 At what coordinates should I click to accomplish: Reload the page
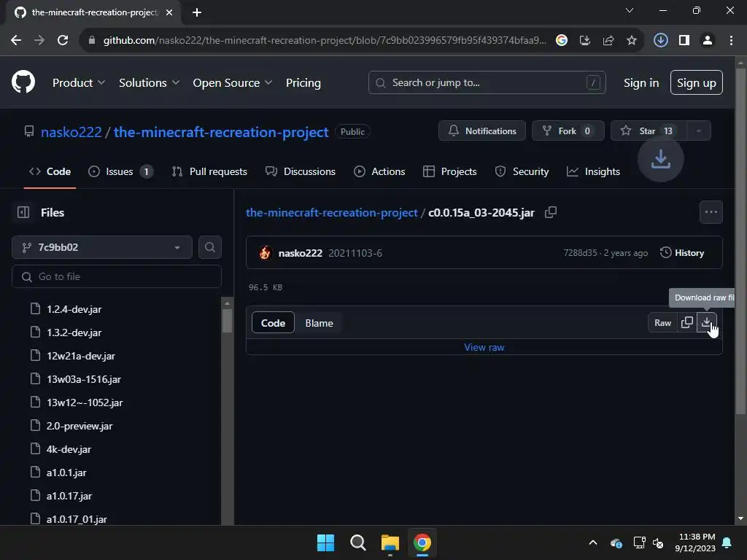[x=63, y=40]
